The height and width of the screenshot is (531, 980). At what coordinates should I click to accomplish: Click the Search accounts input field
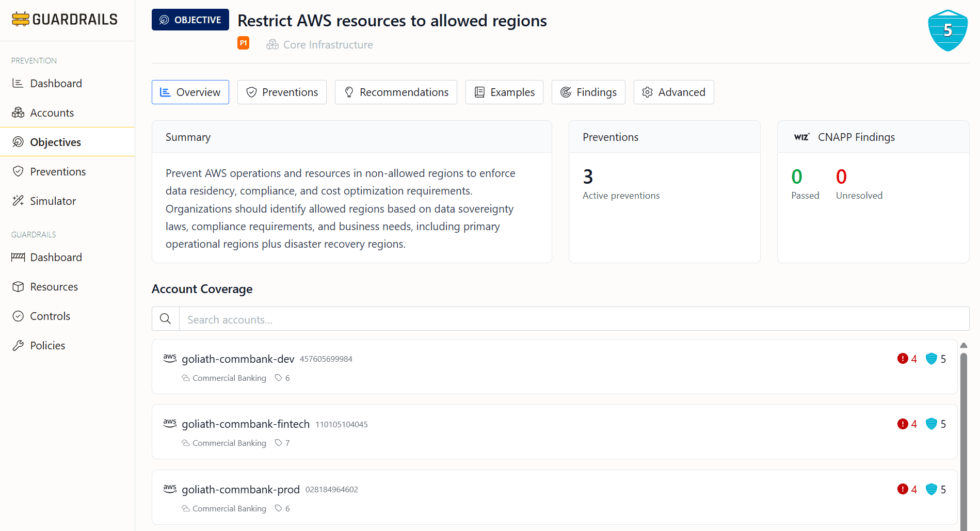[573, 319]
